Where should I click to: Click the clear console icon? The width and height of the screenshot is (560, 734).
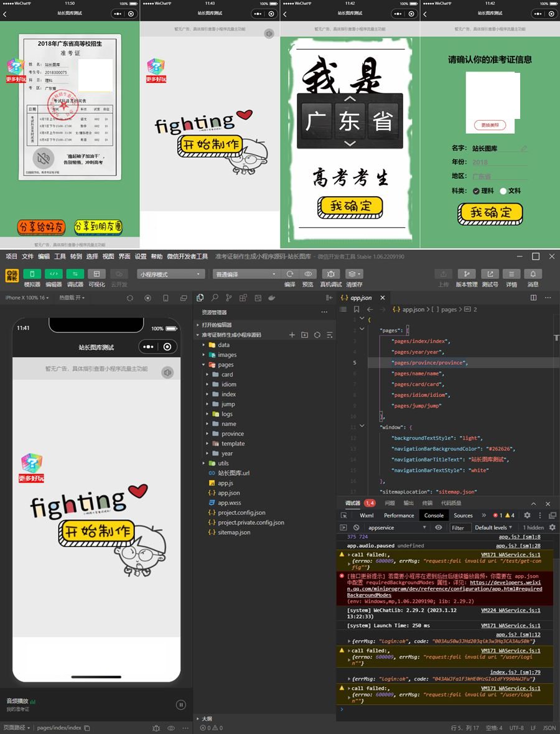tap(357, 527)
